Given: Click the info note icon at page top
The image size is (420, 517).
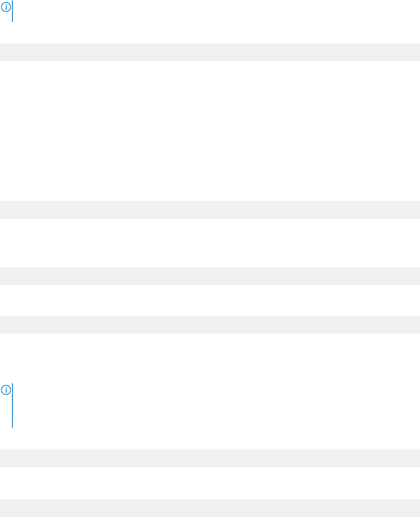Looking at the screenshot, I should pyautogui.click(x=6, y=6).
